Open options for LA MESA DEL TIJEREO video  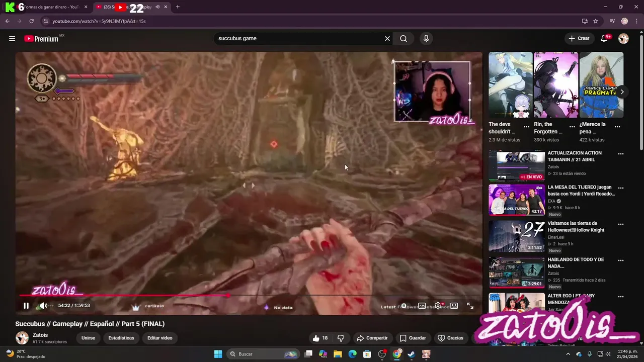[x=620, y=188]
